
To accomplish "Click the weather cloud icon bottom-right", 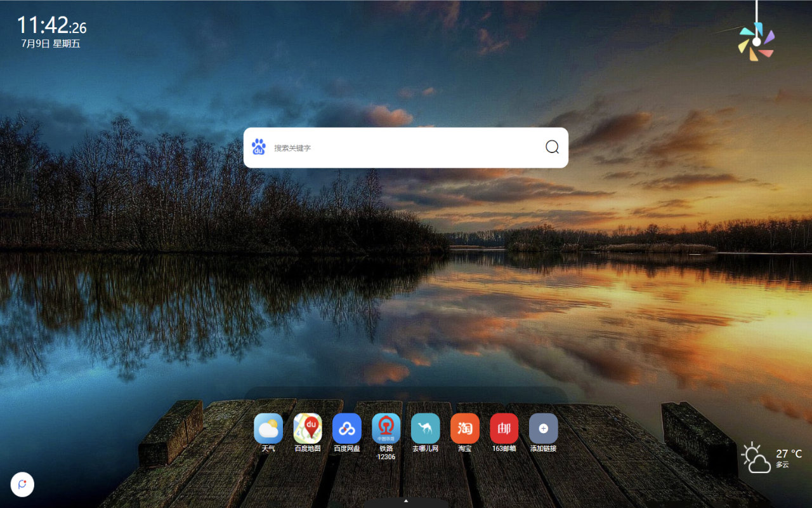I will pos(756,457).
